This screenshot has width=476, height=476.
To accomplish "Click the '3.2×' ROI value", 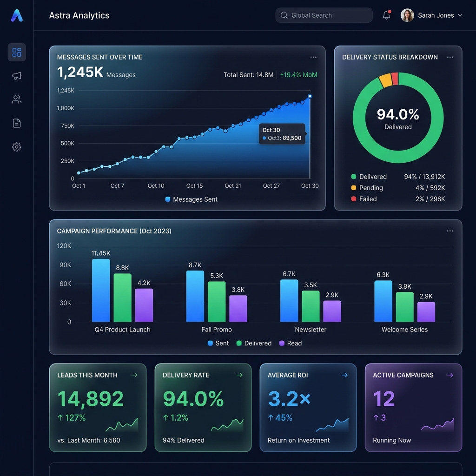I will point(289,398).
